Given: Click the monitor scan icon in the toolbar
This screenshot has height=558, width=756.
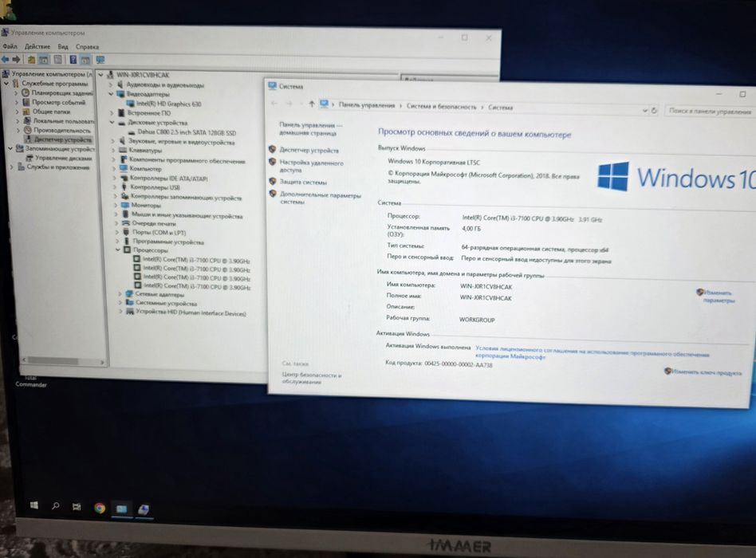Looking at the screenshot, I should click(x=100, y=60).
